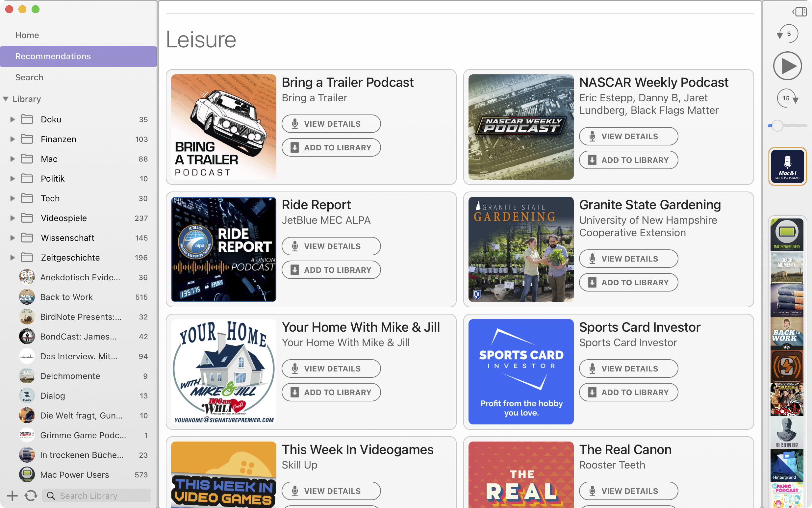Select the Back to Work queue thumbnail
812x508 pixels.
pos(786,333)
